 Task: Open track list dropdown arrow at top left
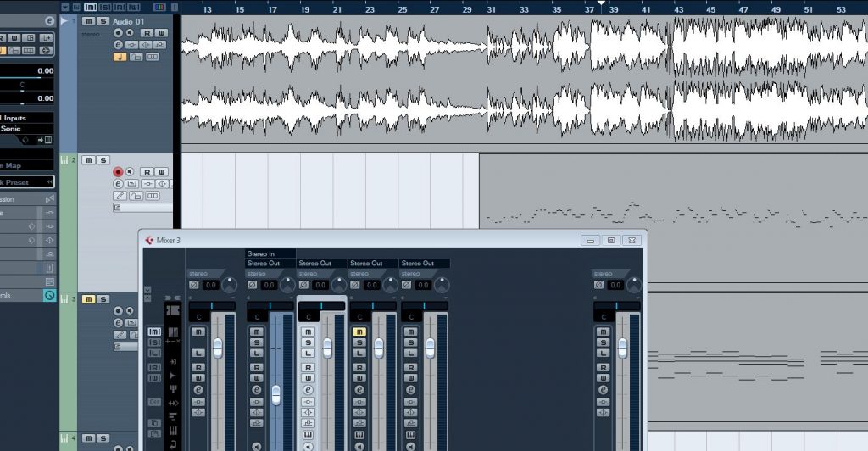(x=65, y=7)
